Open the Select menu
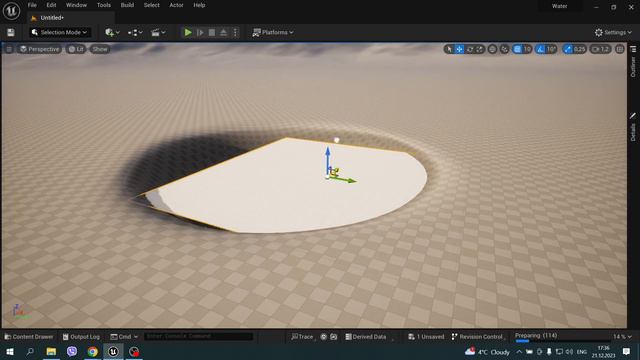 tap(151, 5)
